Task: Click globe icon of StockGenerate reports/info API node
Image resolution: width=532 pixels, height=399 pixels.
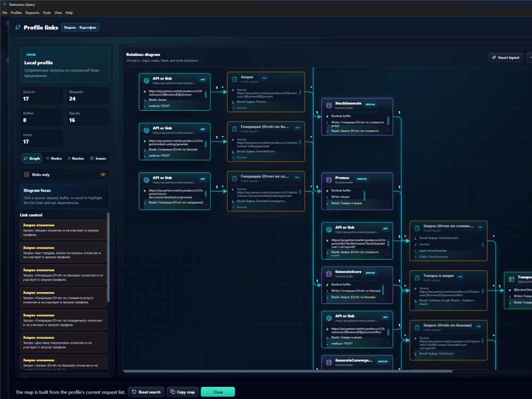Action: pyautogui.click(x=329, y=230)
